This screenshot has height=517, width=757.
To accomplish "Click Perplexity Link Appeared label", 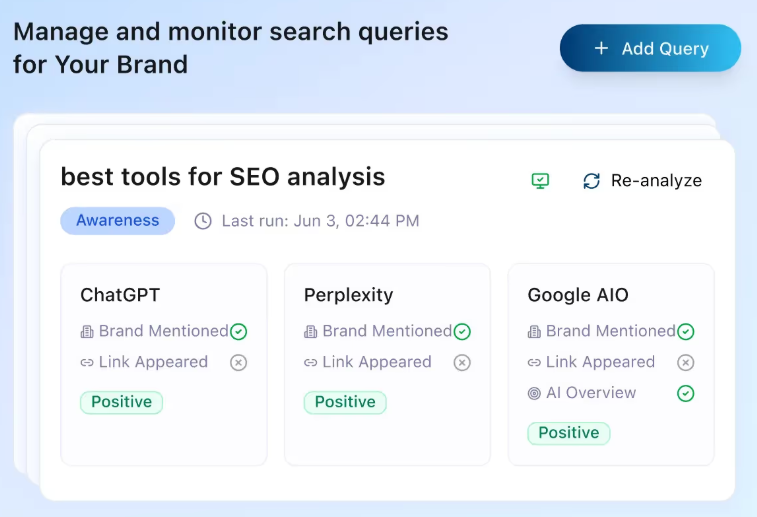I will [377, 362].
